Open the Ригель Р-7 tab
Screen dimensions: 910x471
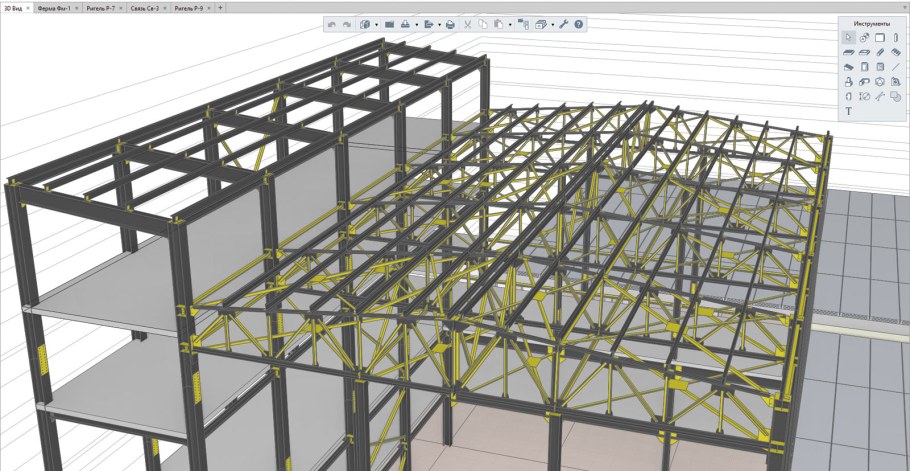point(100,7)
